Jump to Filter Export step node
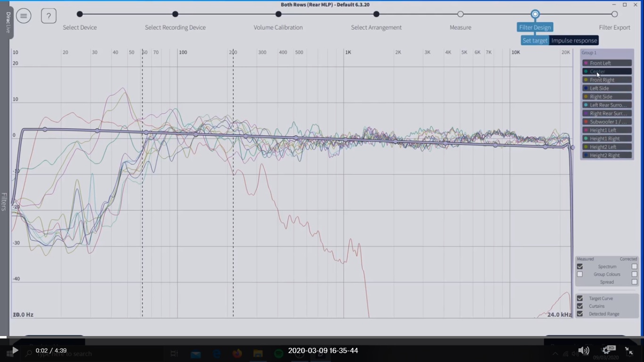The height and width of the screenshot is (362, 644). [x=614, y=14]
